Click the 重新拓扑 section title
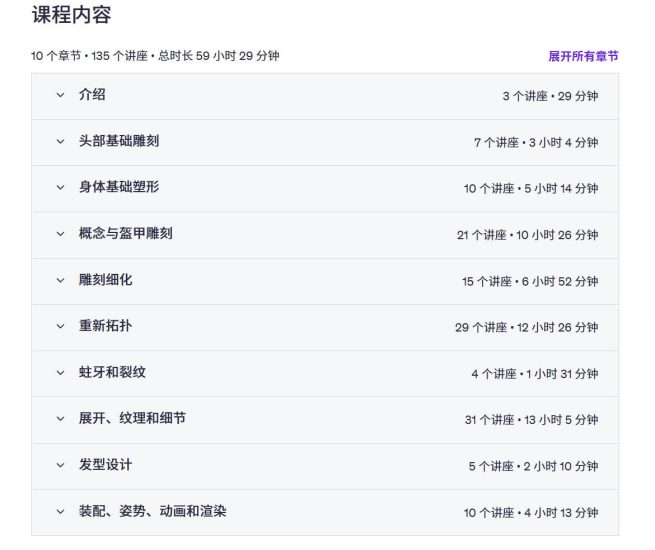 click(x=105, y=326)
